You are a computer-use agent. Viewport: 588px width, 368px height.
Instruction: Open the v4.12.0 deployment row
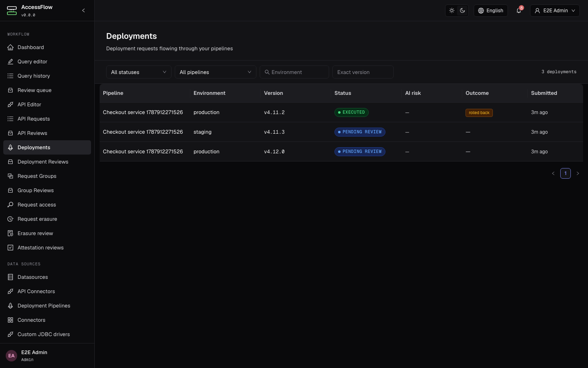coord(341,152)
